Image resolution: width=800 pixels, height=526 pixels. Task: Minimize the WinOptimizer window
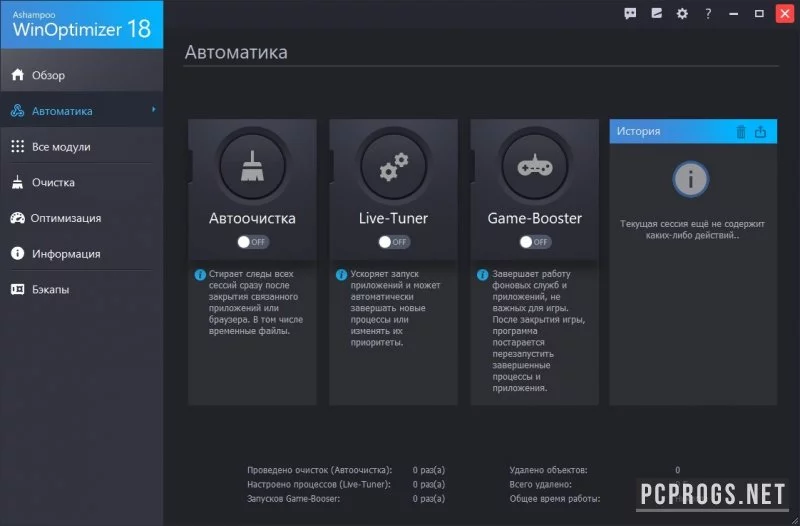[734, 14]
